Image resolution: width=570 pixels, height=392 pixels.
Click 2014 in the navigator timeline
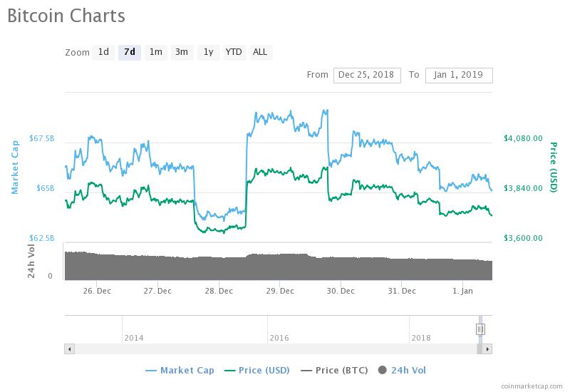click(x=133, y=337)
